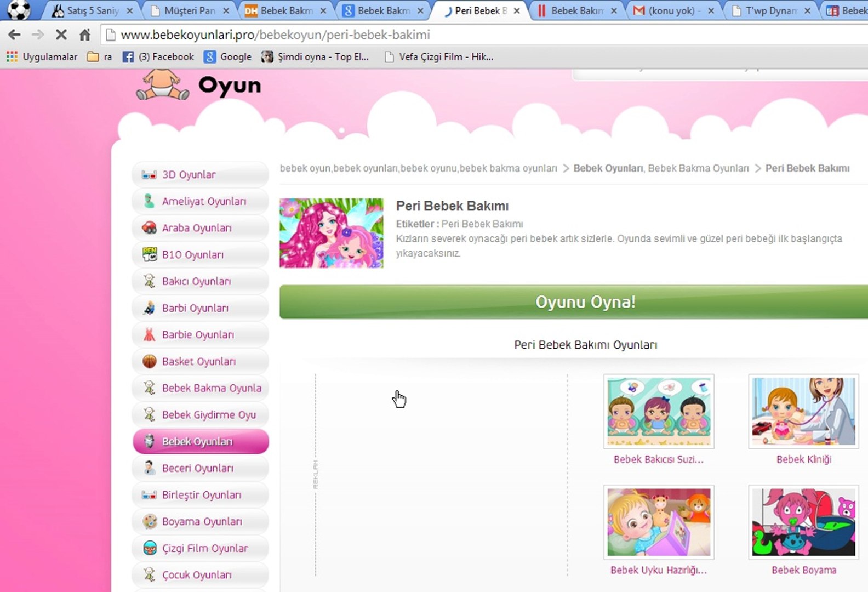Click the 'Bebek Boyama' title link
Image resolution: width=868 pixels, height=592 pixels.
coord(804,570)
